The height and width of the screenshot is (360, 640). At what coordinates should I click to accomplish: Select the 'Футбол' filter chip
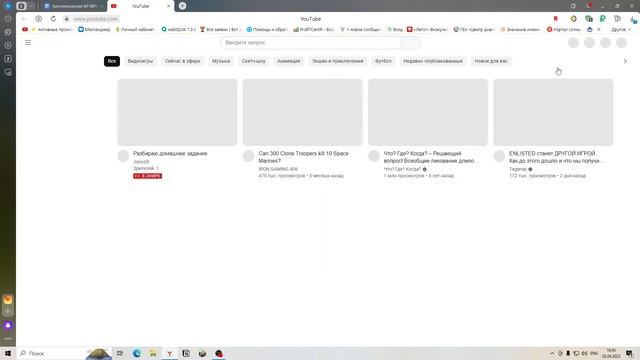click(383, 61)
